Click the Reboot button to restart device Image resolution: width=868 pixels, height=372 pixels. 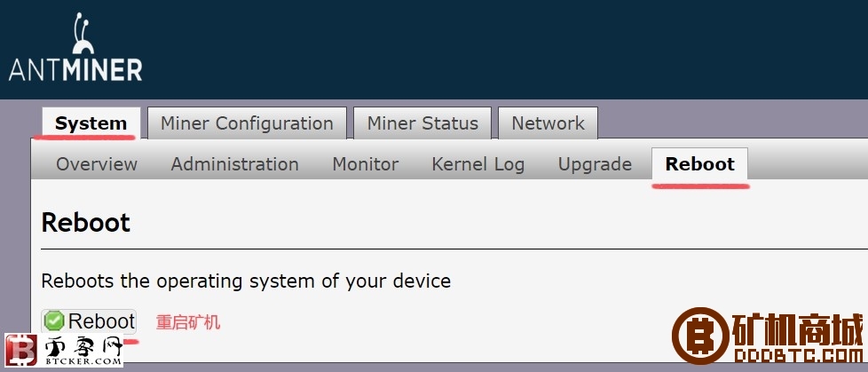coord(89,321)
